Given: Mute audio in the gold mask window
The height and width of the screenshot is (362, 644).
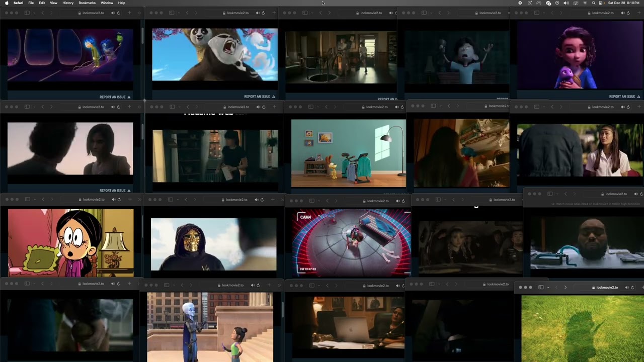Looking at the screenshot, I should pos(256,200).
